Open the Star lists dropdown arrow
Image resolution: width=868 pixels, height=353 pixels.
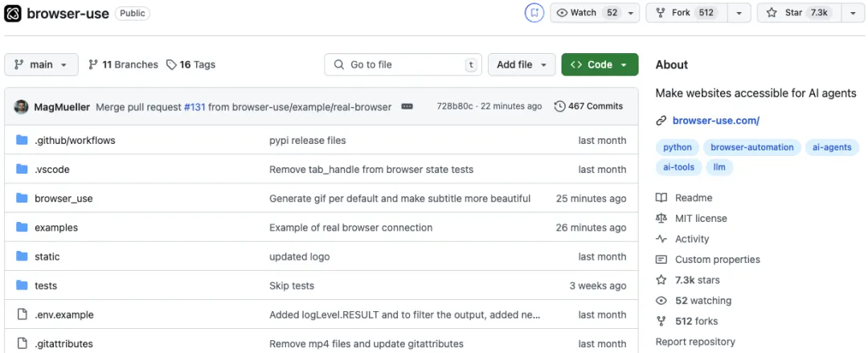[853, 13]
